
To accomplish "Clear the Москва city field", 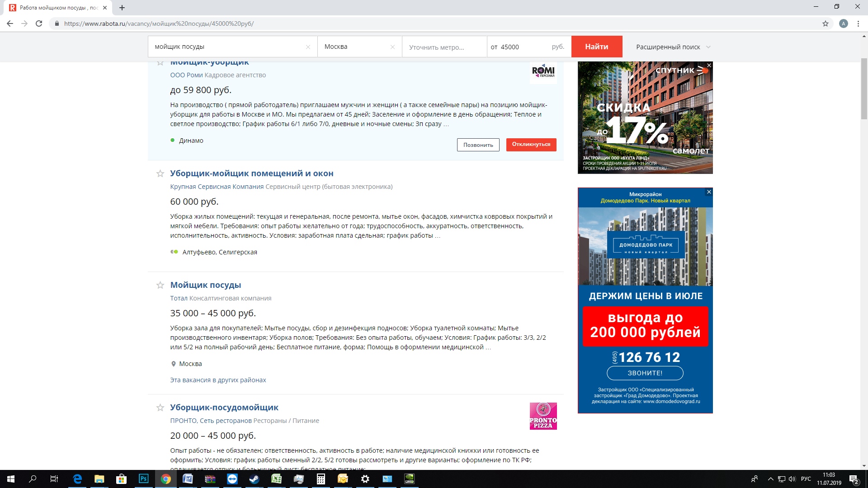I will 392,47.
